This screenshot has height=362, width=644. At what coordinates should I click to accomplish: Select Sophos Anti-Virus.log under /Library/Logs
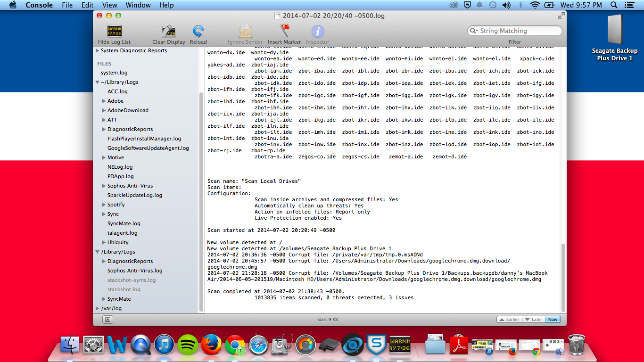(135, 271)
